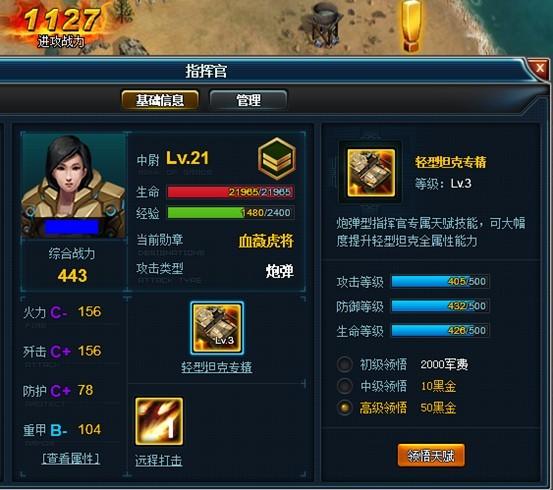
Task: Click the 1127 attack power flame badge
Action: (61, 27)
